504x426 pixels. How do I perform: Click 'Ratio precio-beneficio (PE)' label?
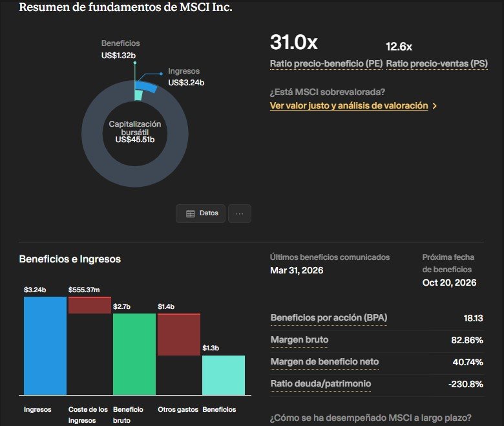[326, 63]
